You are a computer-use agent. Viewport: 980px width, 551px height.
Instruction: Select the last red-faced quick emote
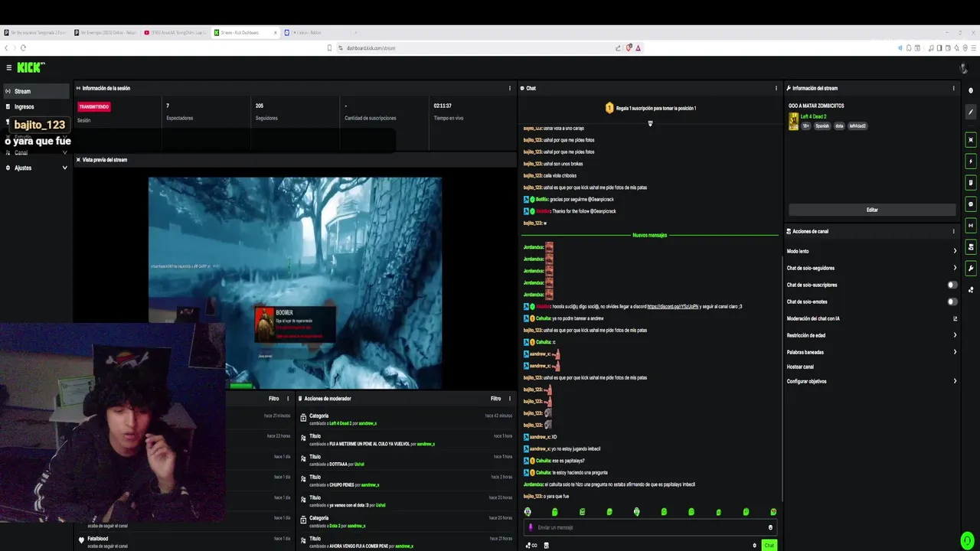773,511
